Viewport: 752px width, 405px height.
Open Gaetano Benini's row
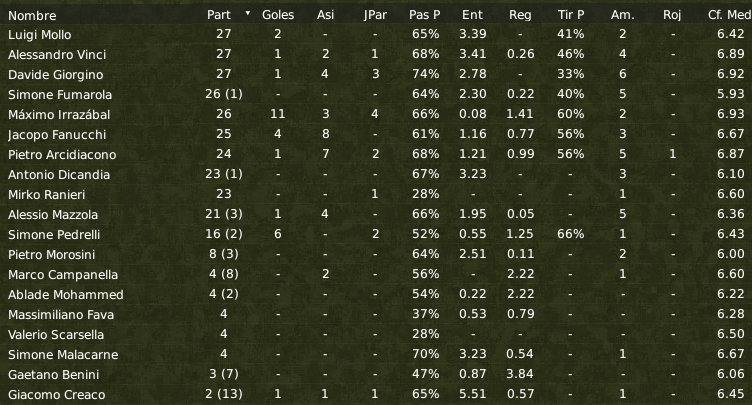pos(376,374)
